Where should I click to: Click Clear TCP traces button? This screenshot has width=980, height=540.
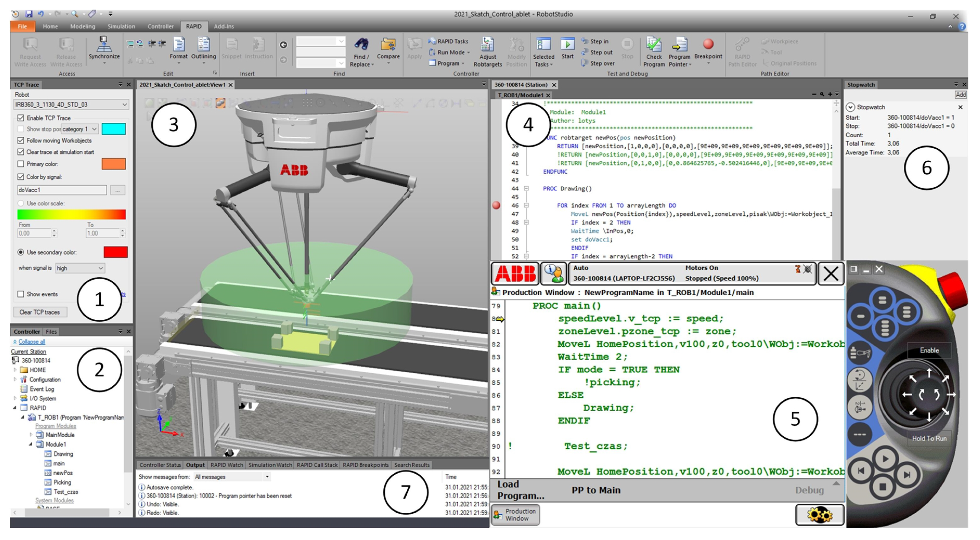tap(40, 312)
